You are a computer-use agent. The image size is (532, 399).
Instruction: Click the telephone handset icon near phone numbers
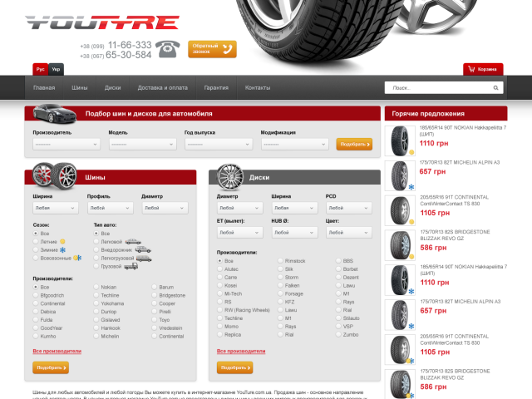pyautogui.click(x=168, y=49)
